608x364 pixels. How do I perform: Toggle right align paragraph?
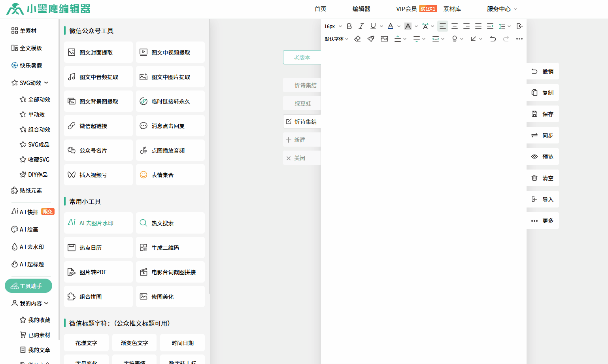point(466,26)
